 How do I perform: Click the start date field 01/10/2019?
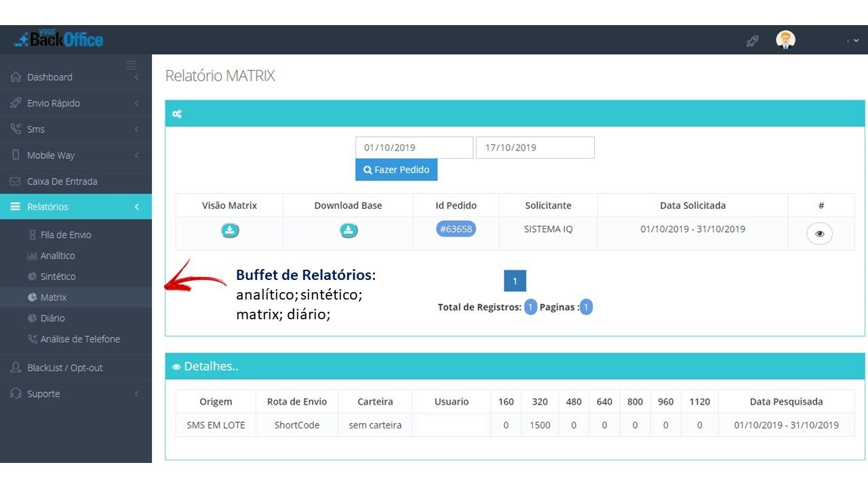pos(414,148)
